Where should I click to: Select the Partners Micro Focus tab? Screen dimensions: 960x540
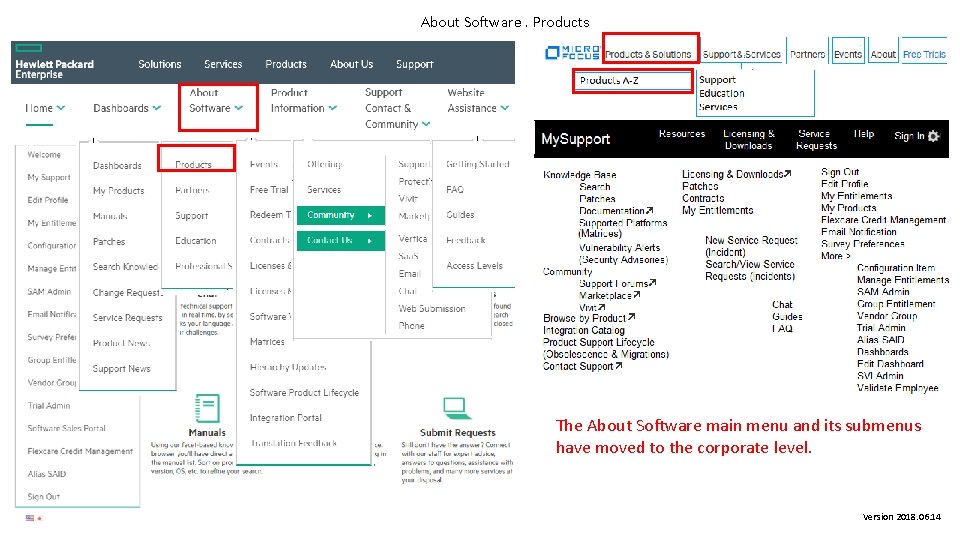click(x=808, y=54)
